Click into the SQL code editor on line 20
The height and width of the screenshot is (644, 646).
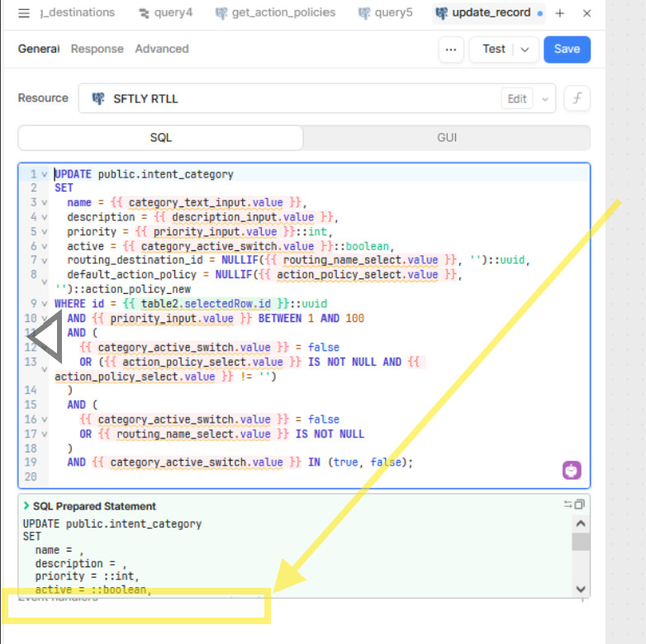pyautogui.click(x=248, y=477)
